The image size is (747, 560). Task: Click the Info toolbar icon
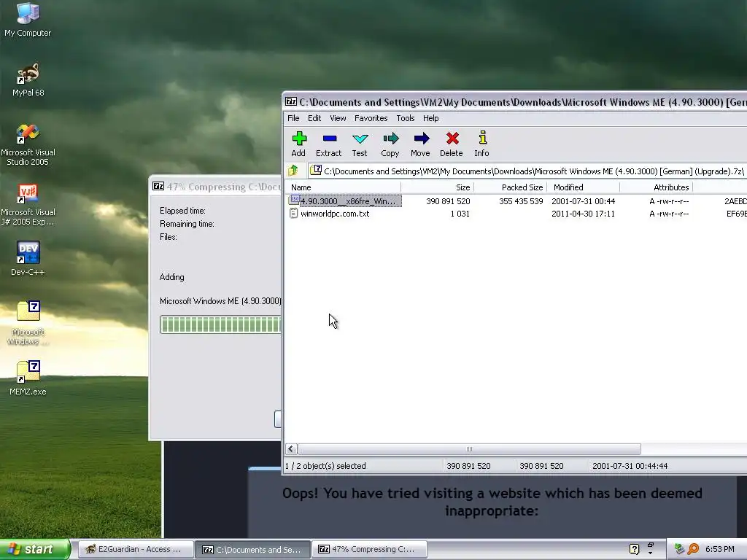481,144
